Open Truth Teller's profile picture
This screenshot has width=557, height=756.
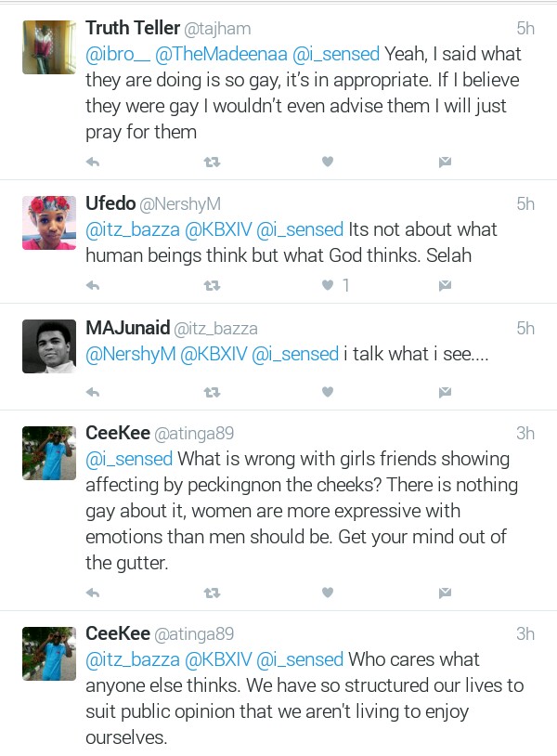coord(48,47)
